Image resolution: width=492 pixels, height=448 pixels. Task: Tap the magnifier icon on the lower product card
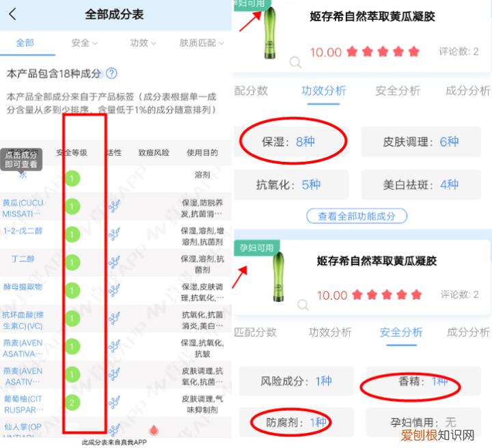tap(303, 305)
